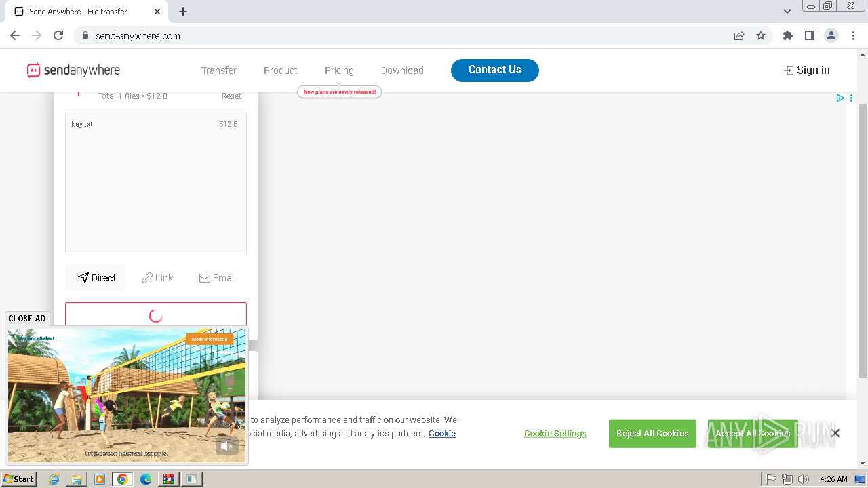View site info via padlock icon
The image size is (868, 488).
(85, 36)
